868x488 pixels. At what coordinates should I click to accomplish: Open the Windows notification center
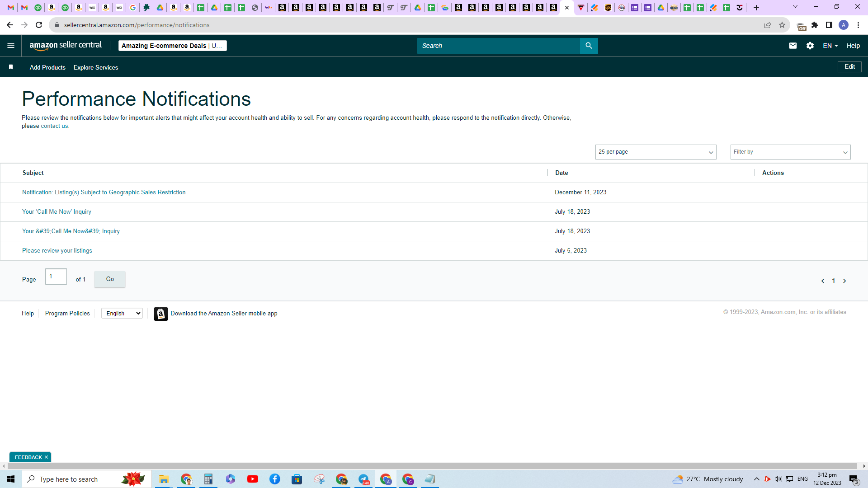pyautogui.click(x=854, y=479)
